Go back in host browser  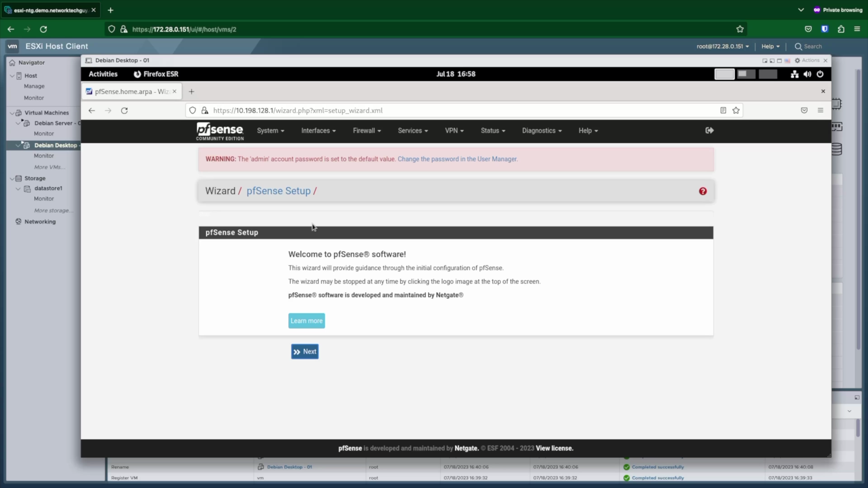point(11,29)
